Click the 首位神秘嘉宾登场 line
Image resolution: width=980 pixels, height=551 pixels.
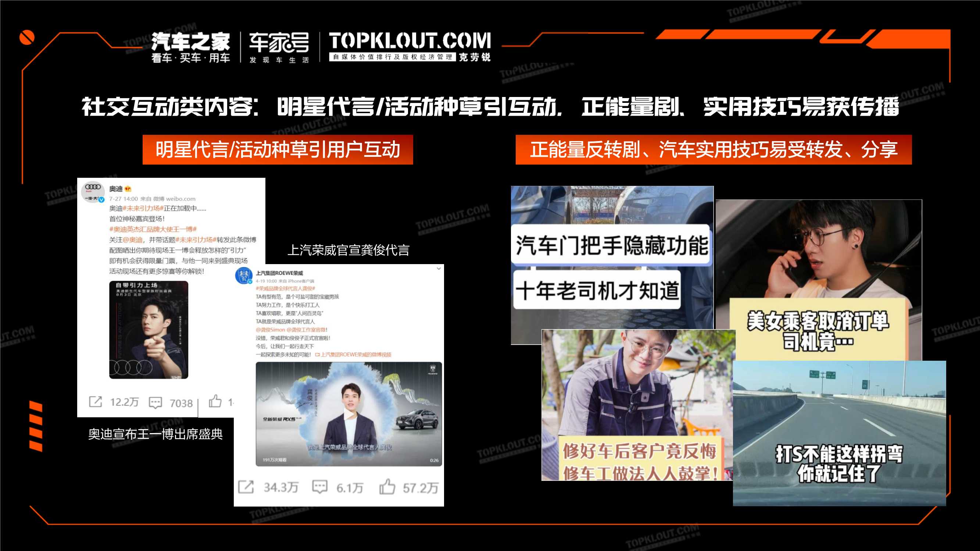tap(137, 219)
